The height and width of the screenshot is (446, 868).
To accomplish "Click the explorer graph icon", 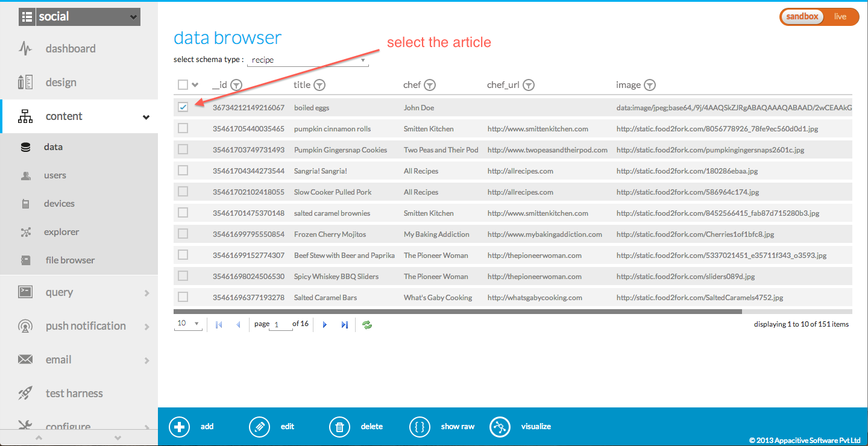I will [25, 232].
